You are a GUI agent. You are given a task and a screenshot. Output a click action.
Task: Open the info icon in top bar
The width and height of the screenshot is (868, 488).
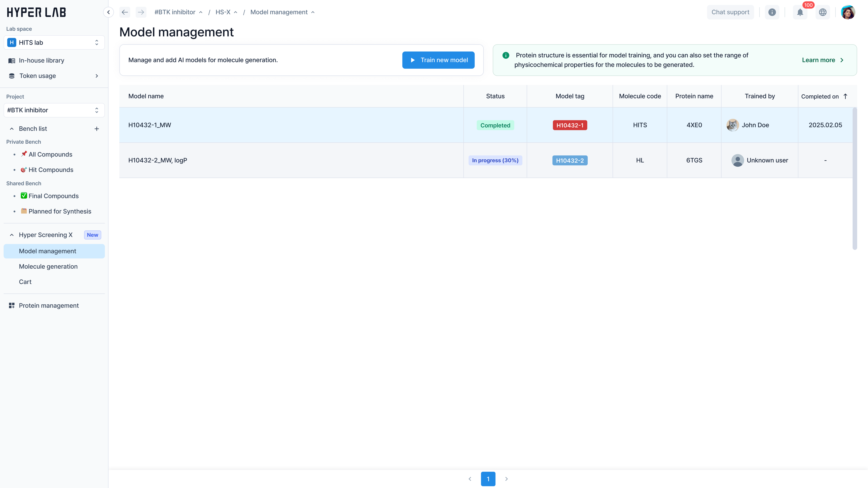tap(772, 12)
